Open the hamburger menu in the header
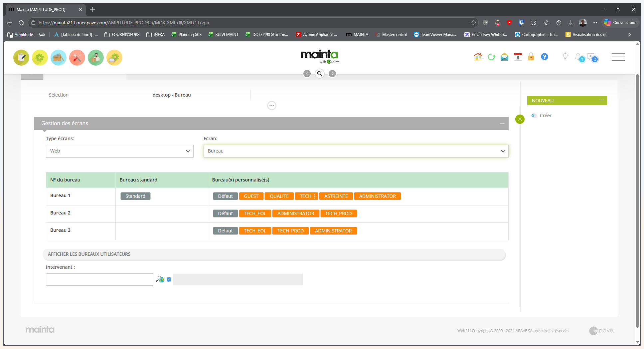Image resolution: width=644 pixels, height=349 pixels. point(618,57)
